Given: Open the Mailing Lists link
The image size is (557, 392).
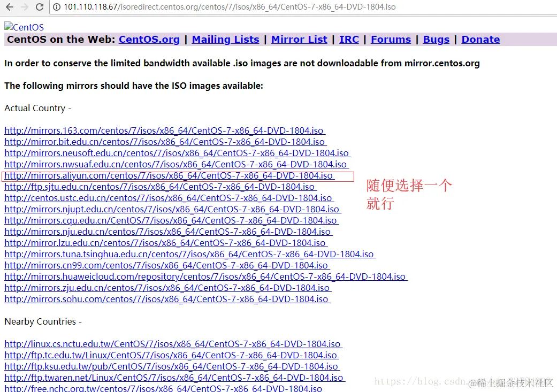Looking at the screenshot, I should tap(226, 40).
